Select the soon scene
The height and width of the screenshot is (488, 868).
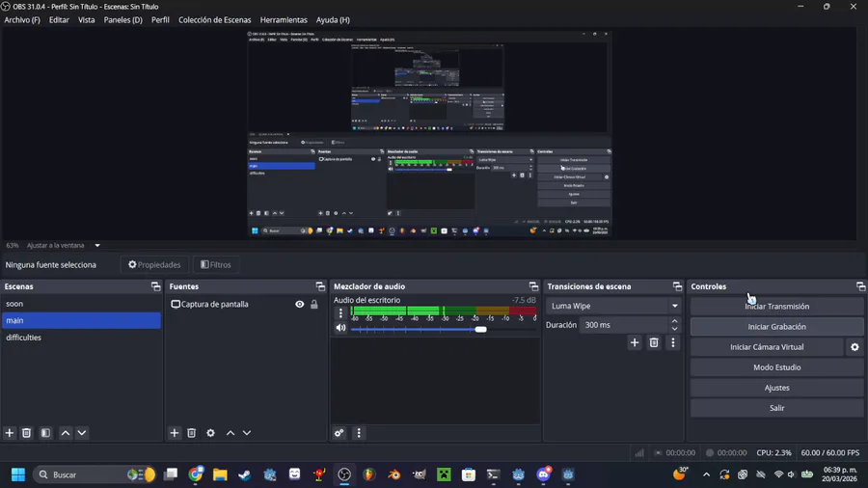81,304
